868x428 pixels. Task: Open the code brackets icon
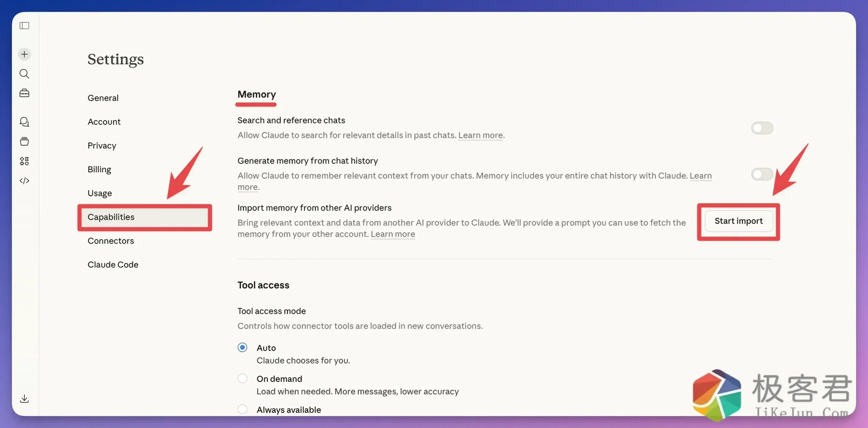(24, 181)
